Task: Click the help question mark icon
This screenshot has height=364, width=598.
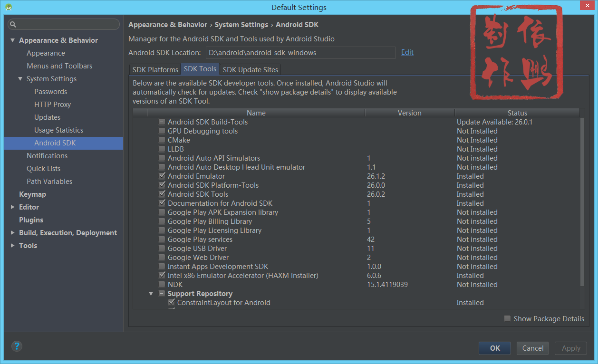Action: point(16,346)
